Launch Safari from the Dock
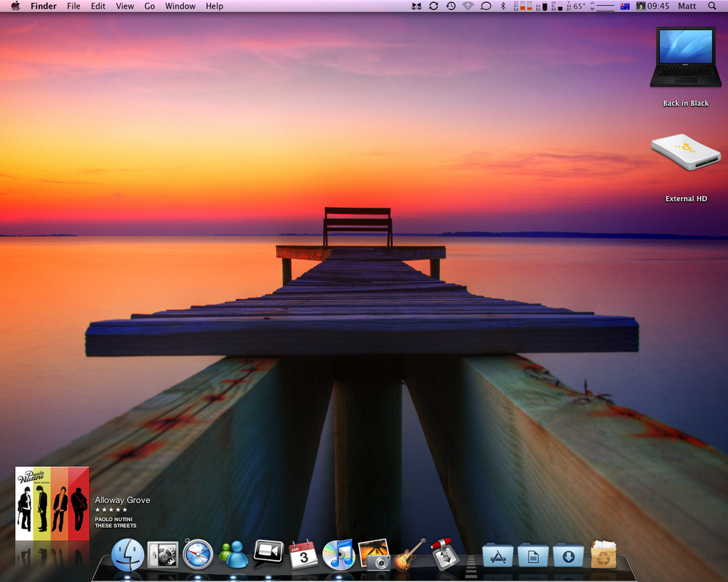This screenshot has width=728, height=582. tap(198, 554)
